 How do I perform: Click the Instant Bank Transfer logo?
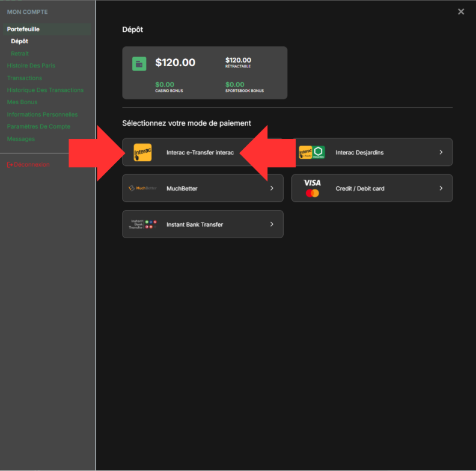pyautogui.click(x=142, y=224)
